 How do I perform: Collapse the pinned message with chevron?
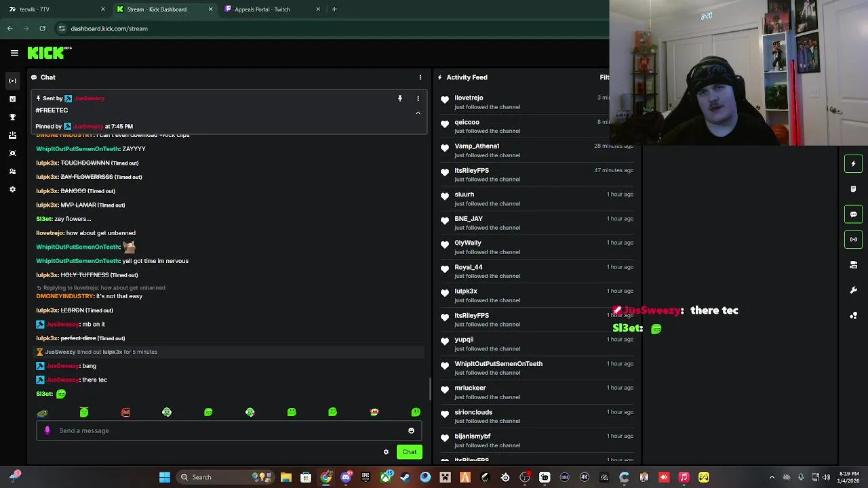[x=418, y=113]
